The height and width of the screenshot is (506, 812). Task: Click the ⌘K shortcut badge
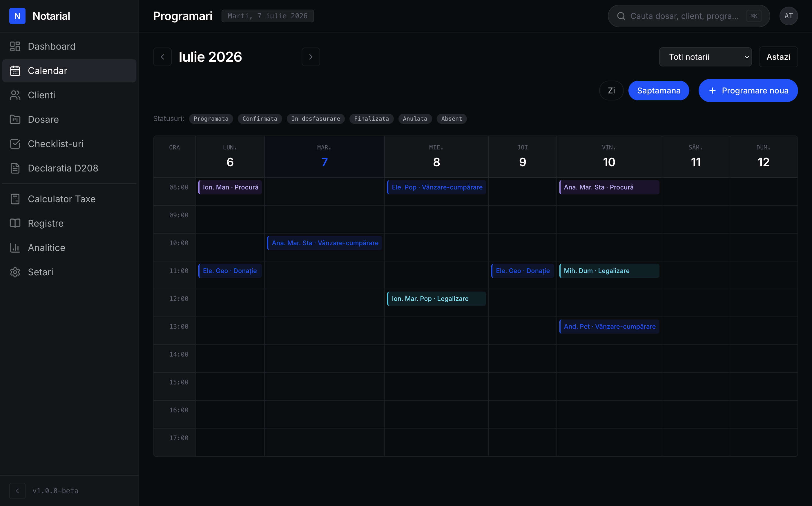click(x=754, y=16)
